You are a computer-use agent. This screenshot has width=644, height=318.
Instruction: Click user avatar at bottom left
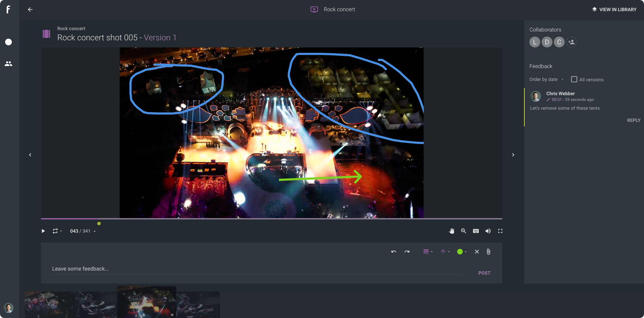click(8, 308)
